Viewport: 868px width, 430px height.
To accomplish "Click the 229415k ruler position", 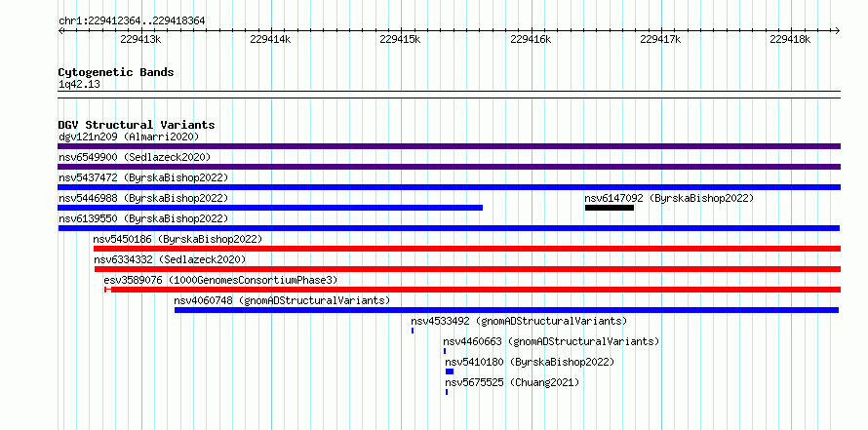I will point(400,39).
